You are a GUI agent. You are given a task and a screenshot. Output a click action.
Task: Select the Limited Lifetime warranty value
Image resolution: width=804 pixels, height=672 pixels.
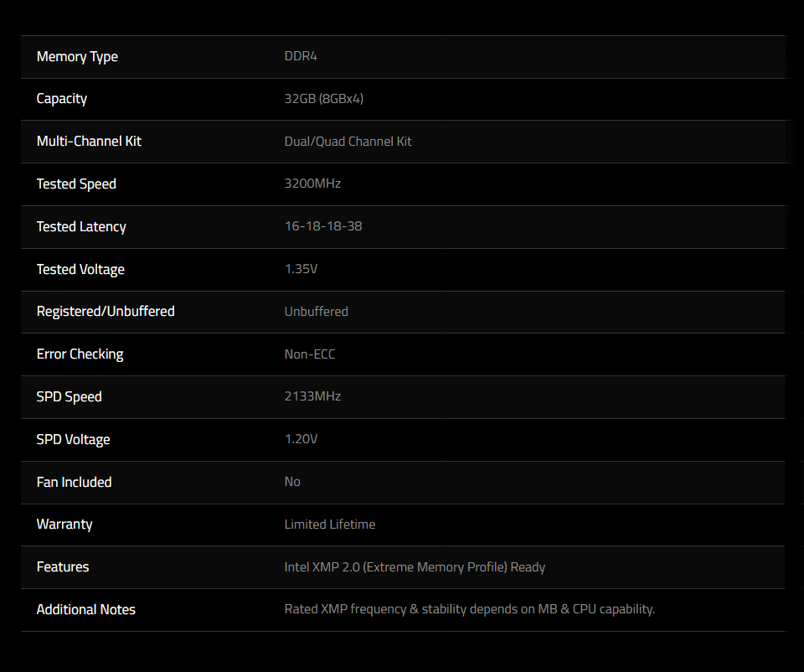(x=330, y=525)
